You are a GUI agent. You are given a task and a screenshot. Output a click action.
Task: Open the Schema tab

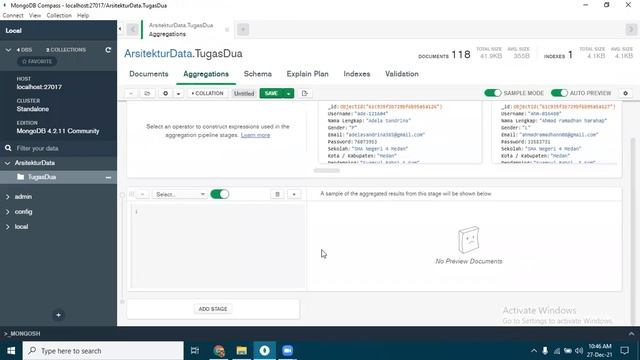coord(258,74)
